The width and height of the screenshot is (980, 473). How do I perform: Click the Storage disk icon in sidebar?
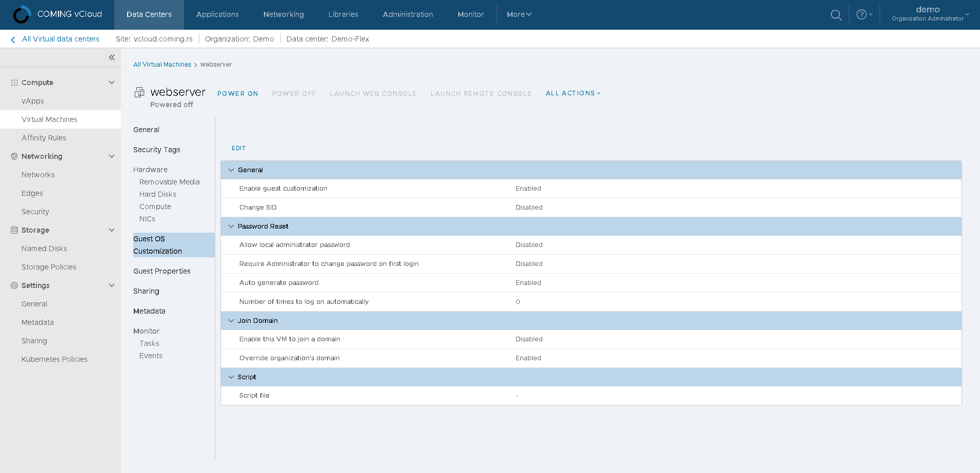click(14, 230)
